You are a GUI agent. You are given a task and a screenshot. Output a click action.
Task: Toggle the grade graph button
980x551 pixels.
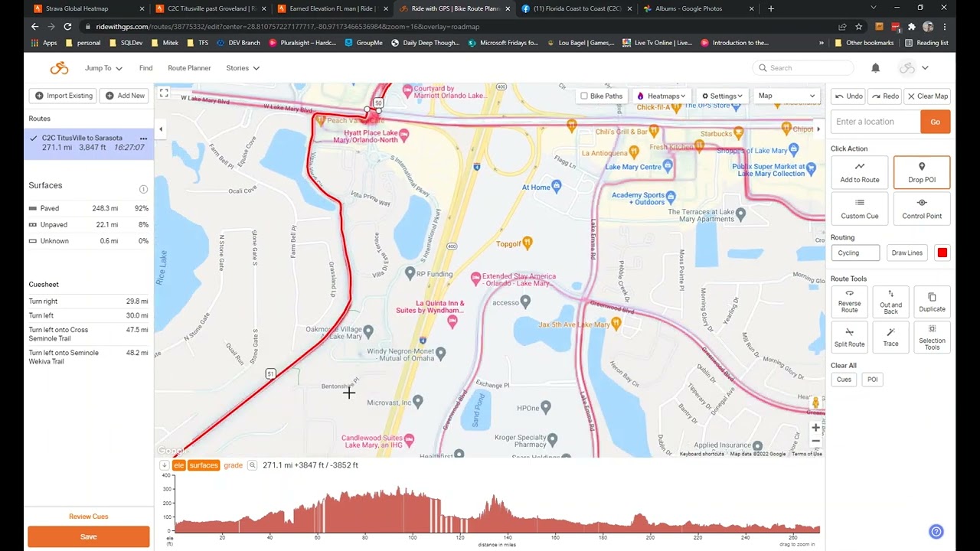click(233, 465)
